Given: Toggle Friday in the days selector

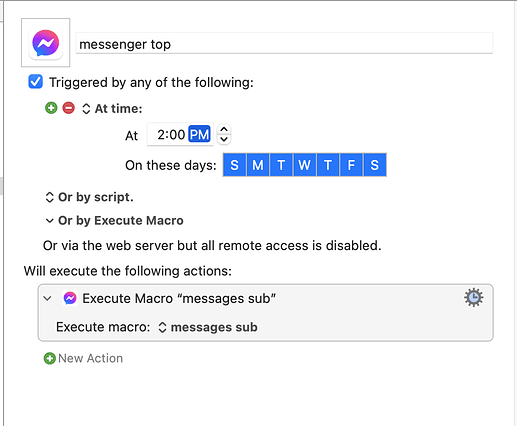Looking at the screenshot, I should 351,165.
